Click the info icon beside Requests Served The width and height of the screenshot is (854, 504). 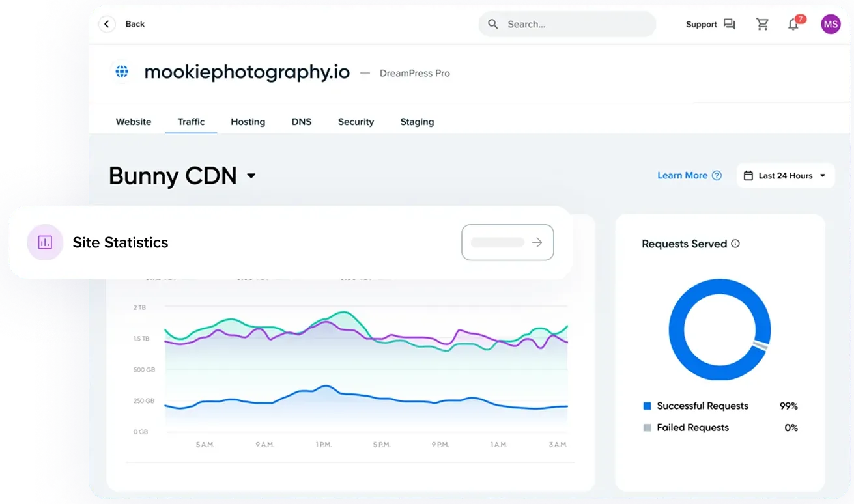coord(735,244)
